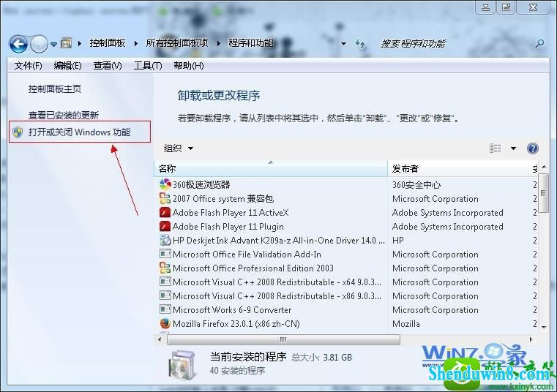This screenshot has width=557, height=392.
Task: Open the more view options arrow
Action: click(513, 148)
